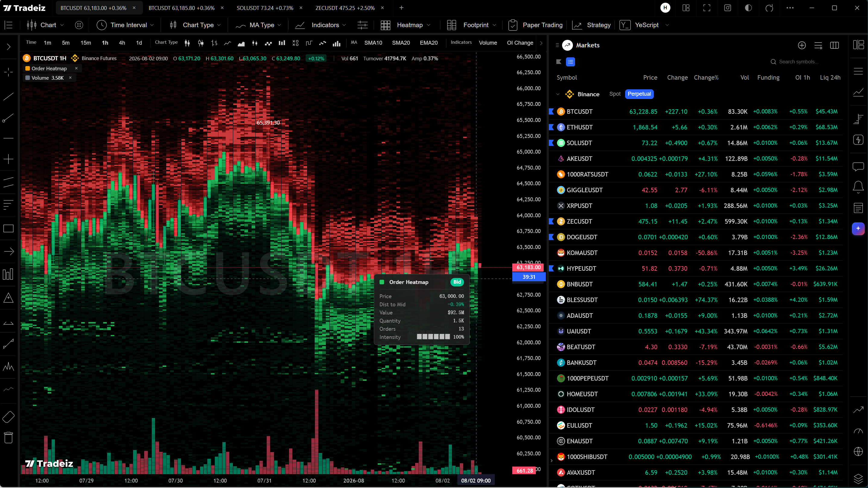This screenshot has height=488, width=868.
Task: Open the H user profile avatar
Action: point(665,8)
